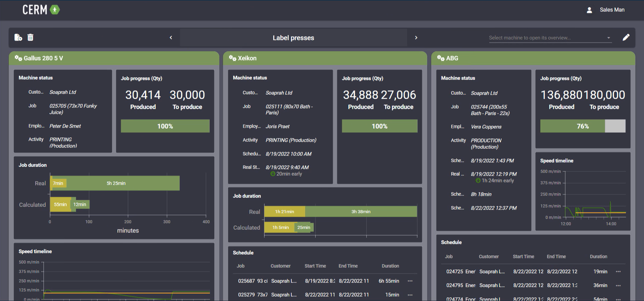Screen dimensions: 644x301
Task: Select Xeikon schedule row for job 025687
Action: tap(325, 281)
